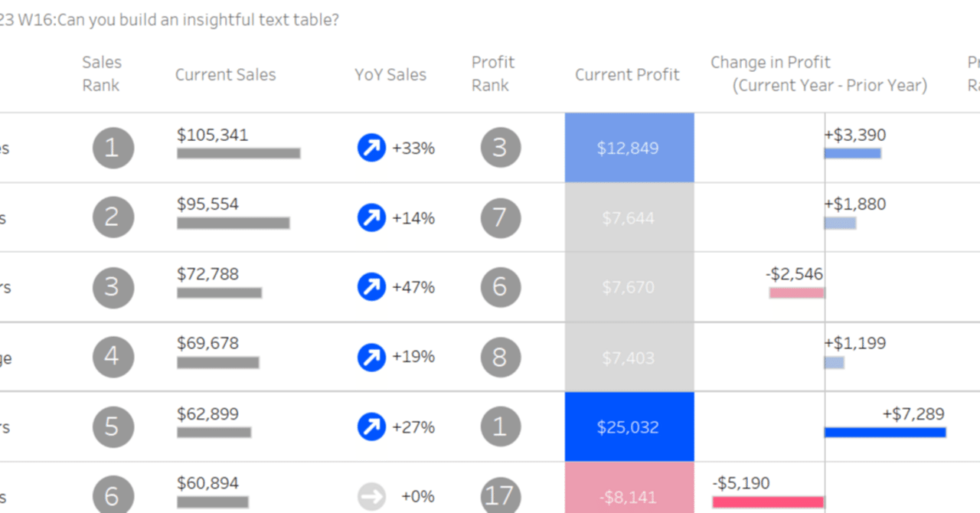Click the gray sales bar under $105,341
980x513 pixels.
(238, 153)
